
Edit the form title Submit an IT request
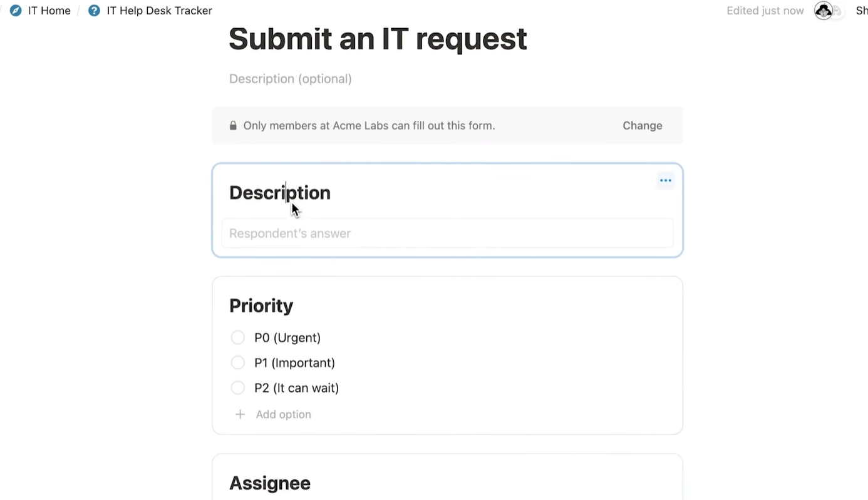tap(378, 39)
